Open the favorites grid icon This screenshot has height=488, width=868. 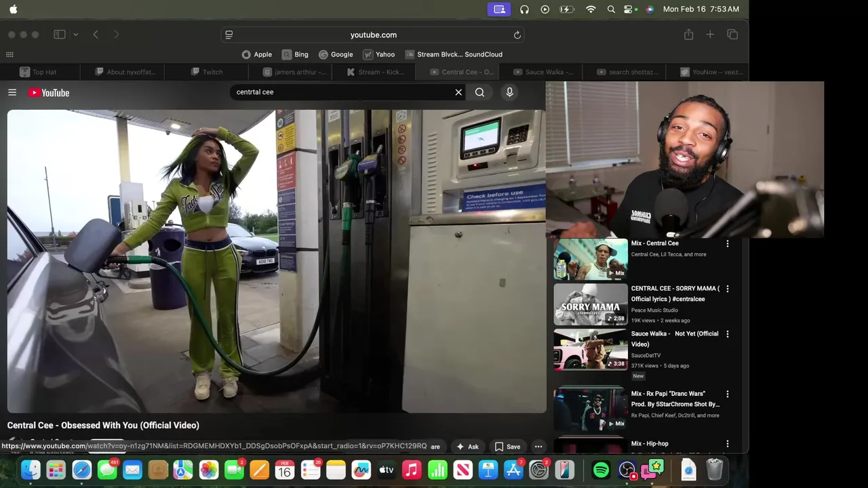point(9,54)
